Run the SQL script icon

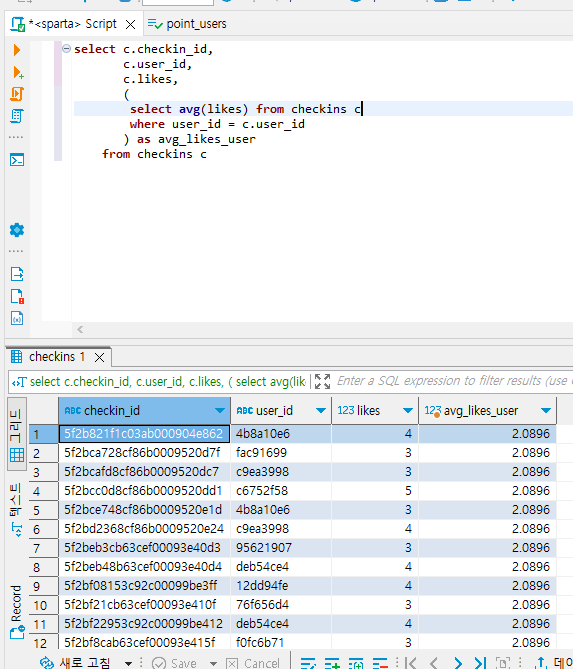pyautogui.click(x=17, y=94)
